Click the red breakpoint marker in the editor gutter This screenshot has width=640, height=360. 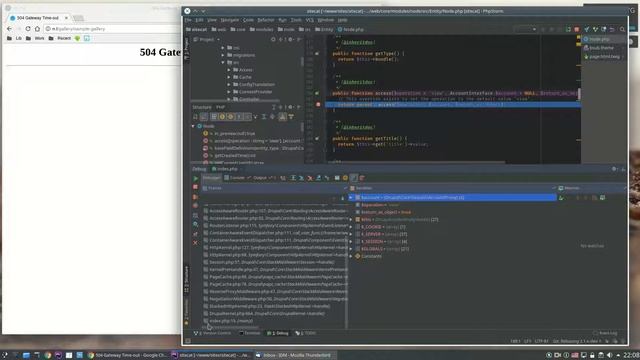(x=318, y=104)
